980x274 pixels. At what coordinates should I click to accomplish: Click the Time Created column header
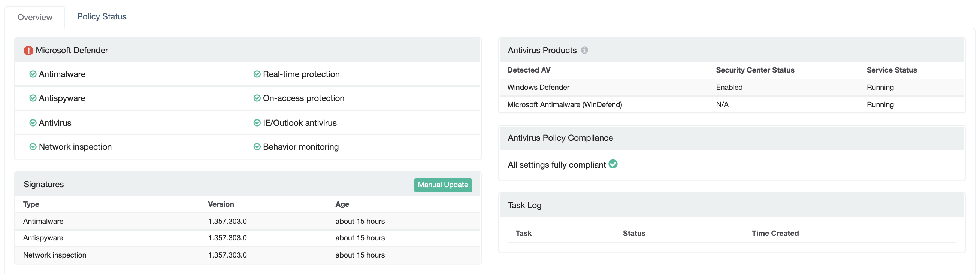[775, 233]
